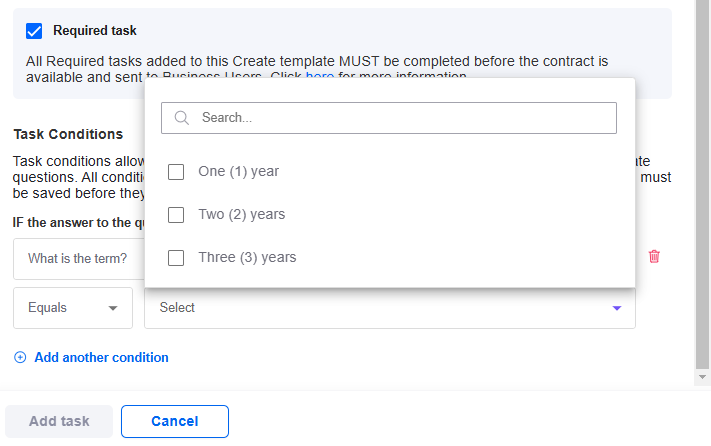Uncheck the Required task checkbox

coord(34,31)
